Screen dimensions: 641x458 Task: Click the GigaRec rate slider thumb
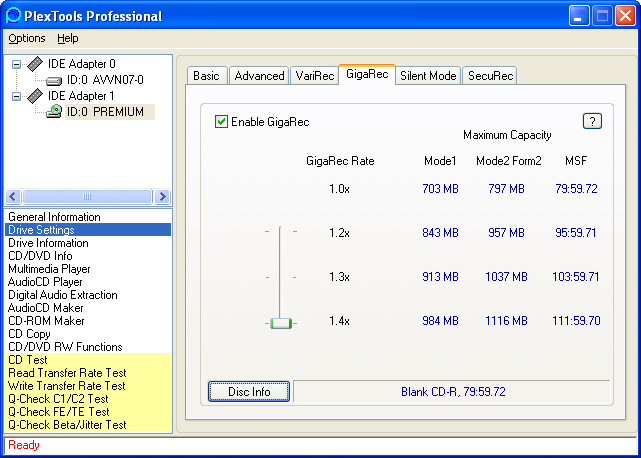click(x=281, y=324)
